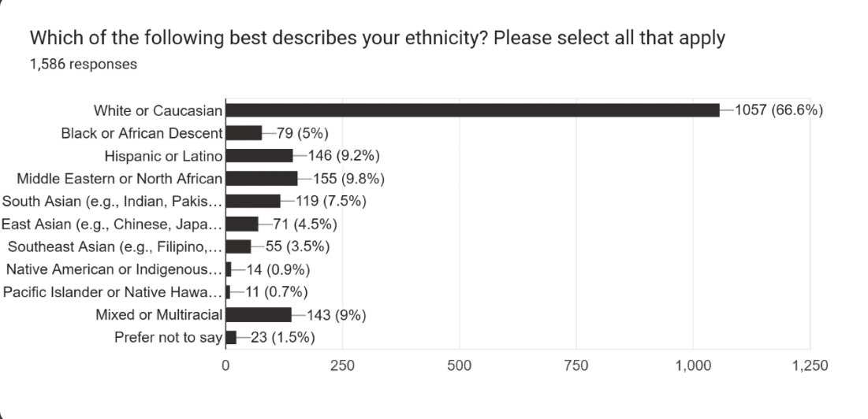Click the 1,586 responses text
This screenshot has height=419, width=868.
[x=83, y=64]
